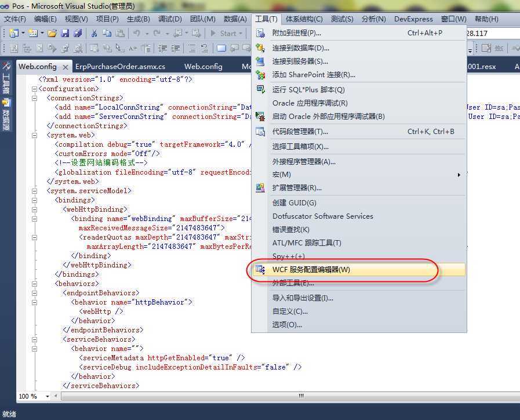520x420 pixels.
Task: Open the Undo history dropdown arrow
Action: pos(147,33)
